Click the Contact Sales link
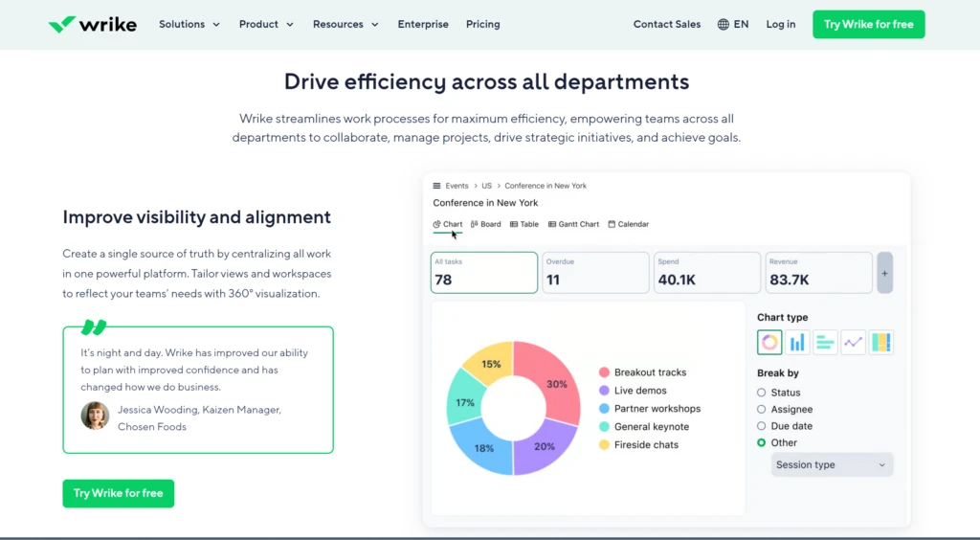The height and width of the screenshot is (540, 980). click(667, 25)
